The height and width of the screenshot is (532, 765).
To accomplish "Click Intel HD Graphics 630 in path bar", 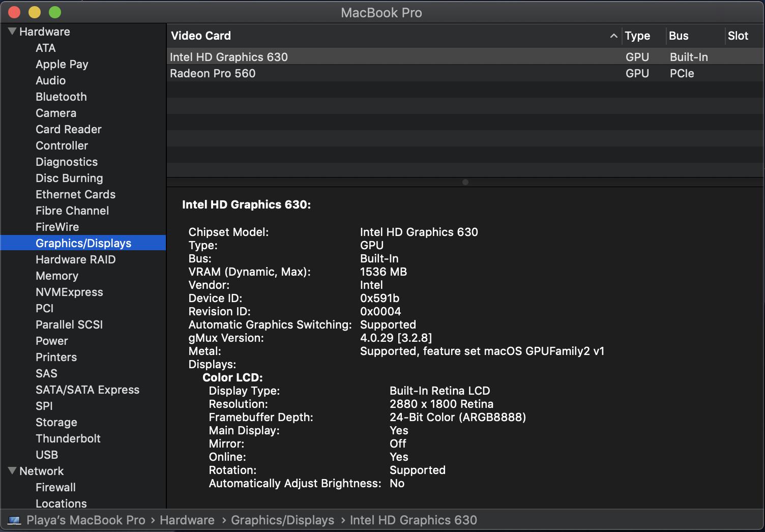I will click(x=414, y=520).
